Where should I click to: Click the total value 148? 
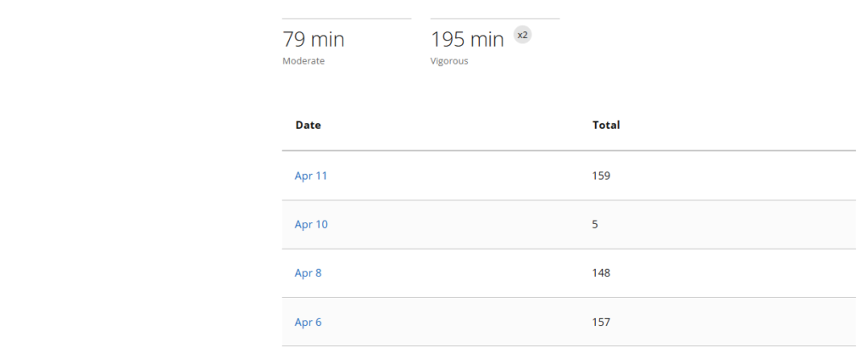(601, 273)
